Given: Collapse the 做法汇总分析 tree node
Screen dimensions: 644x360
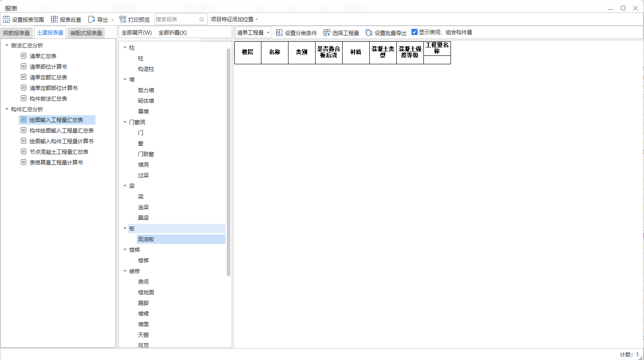Looking at the screenshot, I should (7, 45).
